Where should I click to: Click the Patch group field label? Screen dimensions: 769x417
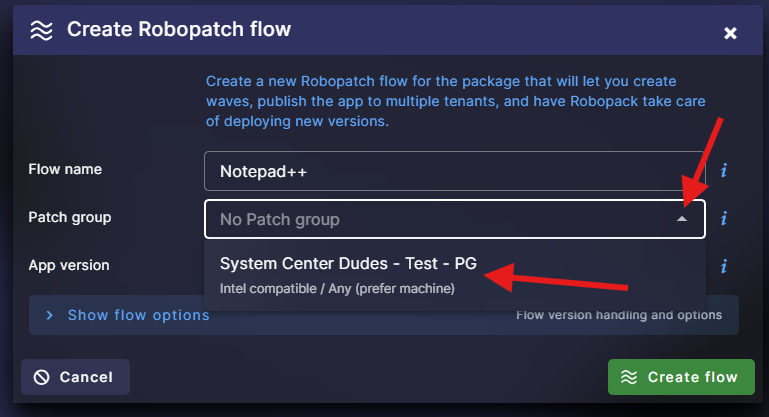pyautogui.click(x=69, y=217)
